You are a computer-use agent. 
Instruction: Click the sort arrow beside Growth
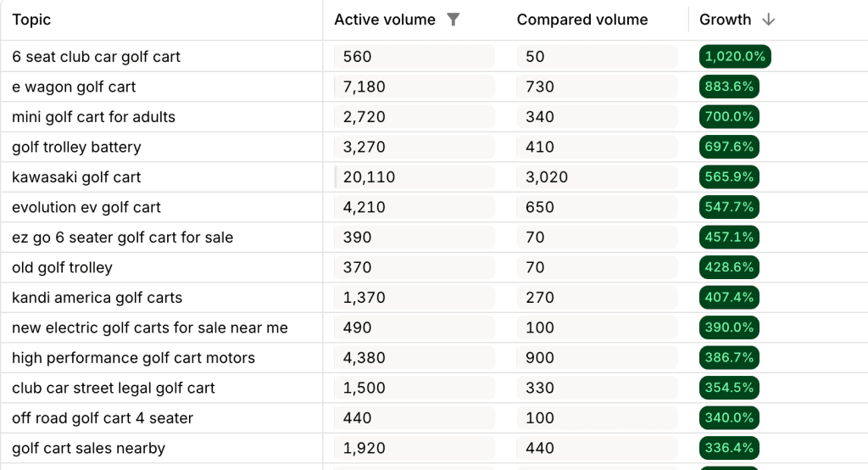click(x=769, y=20)
